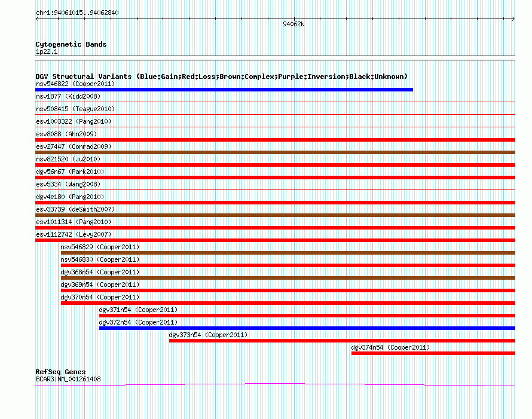
Task: Click the esv27447 (Conrad2009) brown complex bar
Action: [275, 152]
